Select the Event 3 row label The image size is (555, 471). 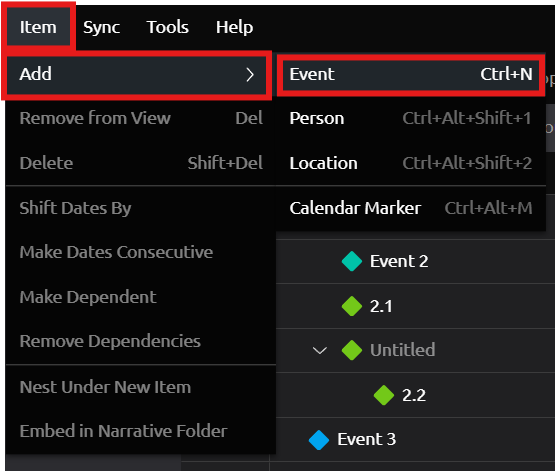(366, 440)
